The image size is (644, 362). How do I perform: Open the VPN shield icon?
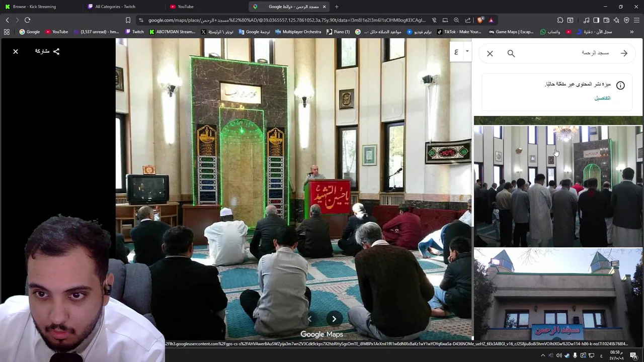(626, 20)
